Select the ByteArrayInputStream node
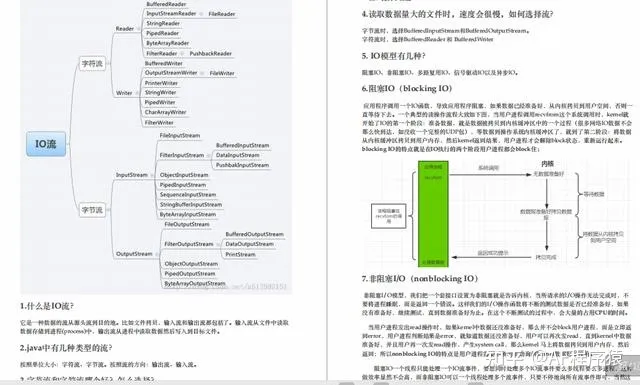640x385 pixels. [188, 214]
